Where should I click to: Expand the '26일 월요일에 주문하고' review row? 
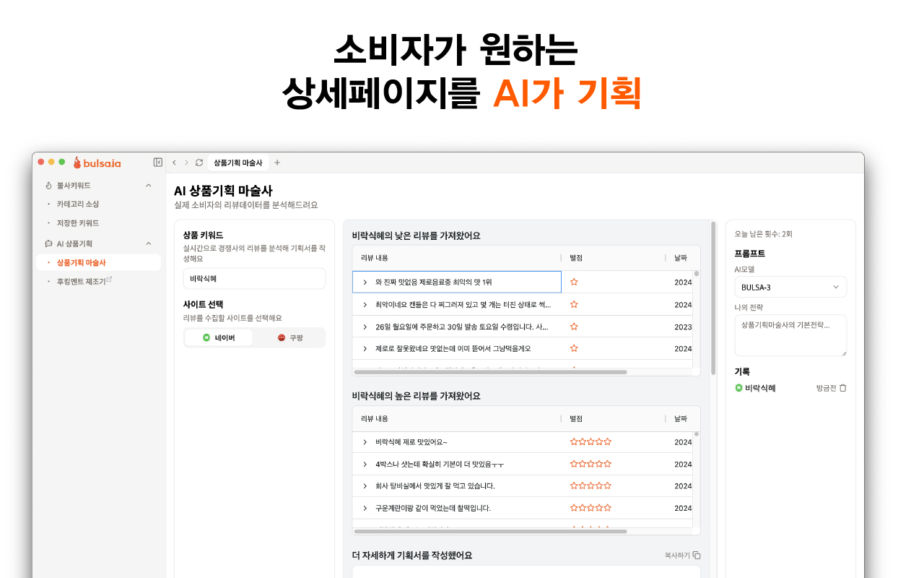coord(365,327)
